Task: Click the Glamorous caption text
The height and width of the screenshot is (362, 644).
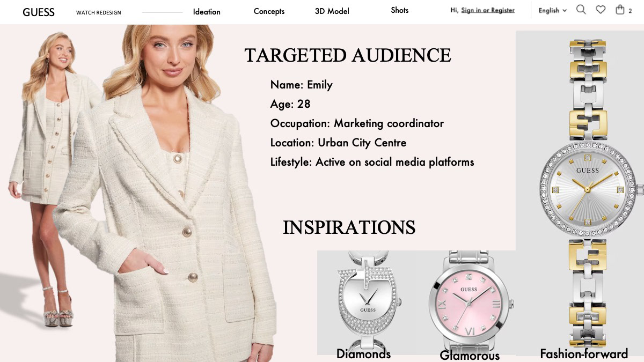Action: (470, 356)
